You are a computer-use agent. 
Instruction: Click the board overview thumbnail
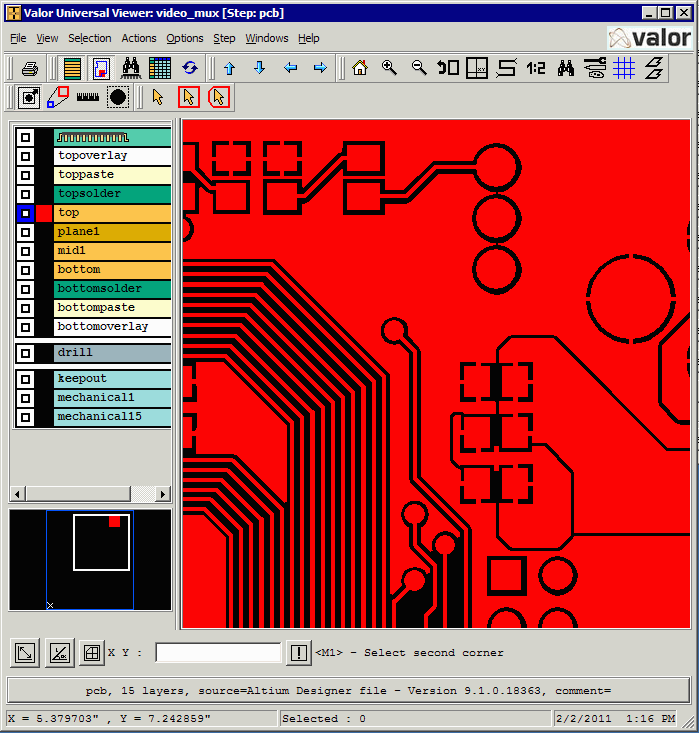tap(90, 560)
